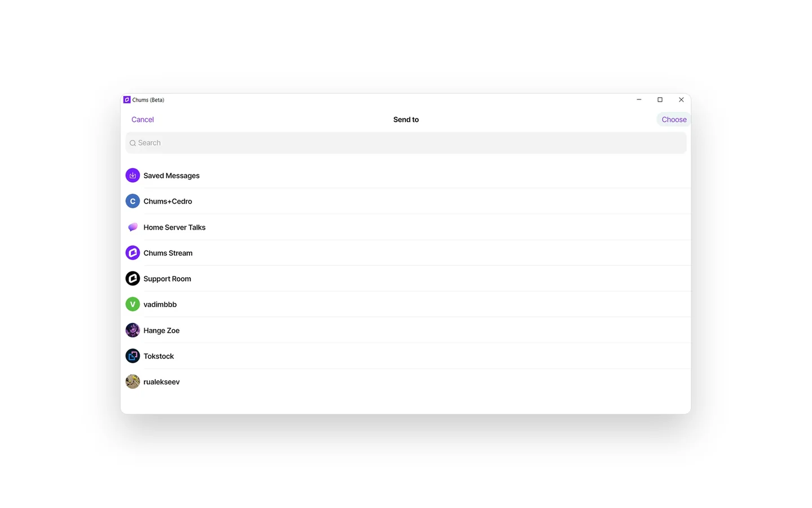
Task: Click the Saved Messages bookmark avatar icon
Action: point(133,176)
